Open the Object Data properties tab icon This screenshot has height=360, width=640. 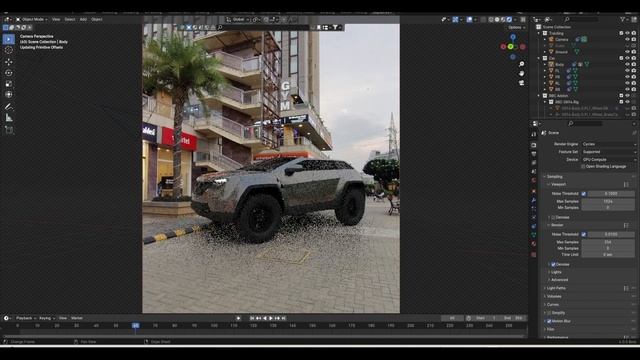[533, 235]
